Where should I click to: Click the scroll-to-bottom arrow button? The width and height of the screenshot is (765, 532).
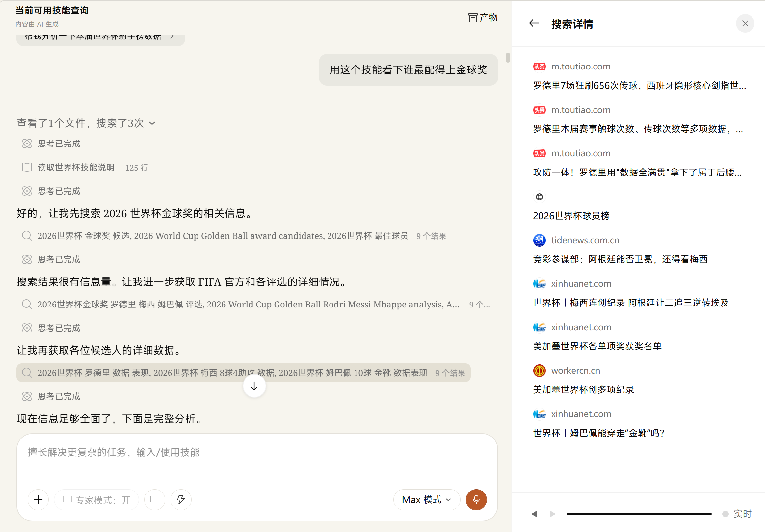coord(254,386)
